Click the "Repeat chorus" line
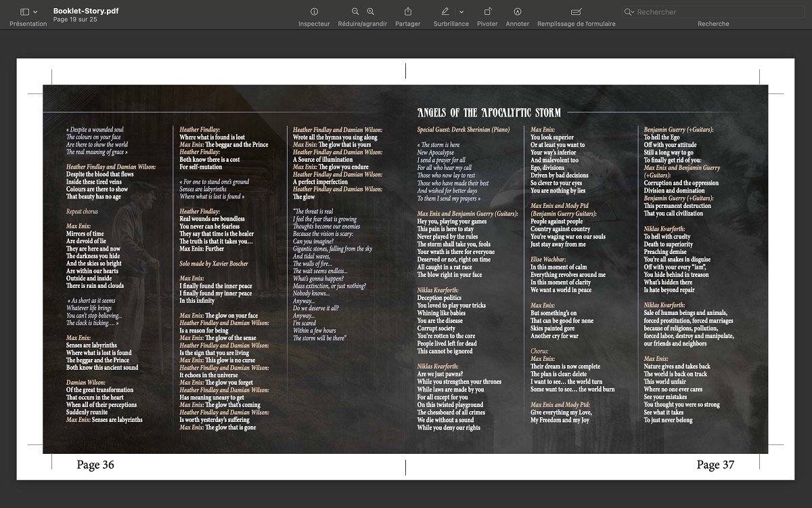Screen dimensions: 812x508 (82, 211)
